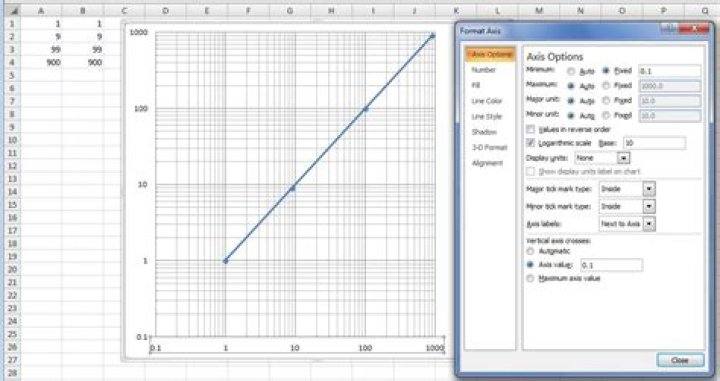The height and width of the screenshot is (381, 720).
Task: Open the Shadow category
Action: pyautogui.click(x=484, y=132)
